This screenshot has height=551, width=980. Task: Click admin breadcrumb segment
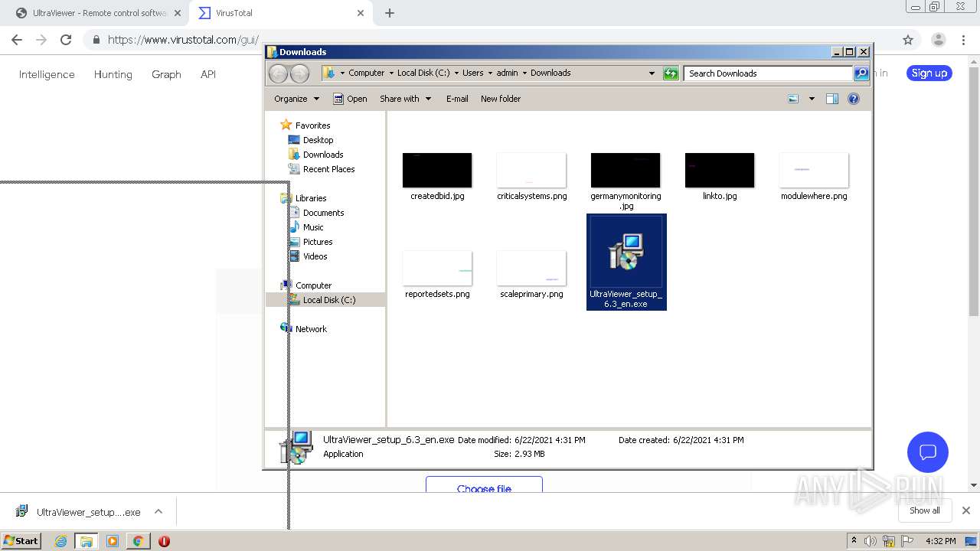[507, 73]
